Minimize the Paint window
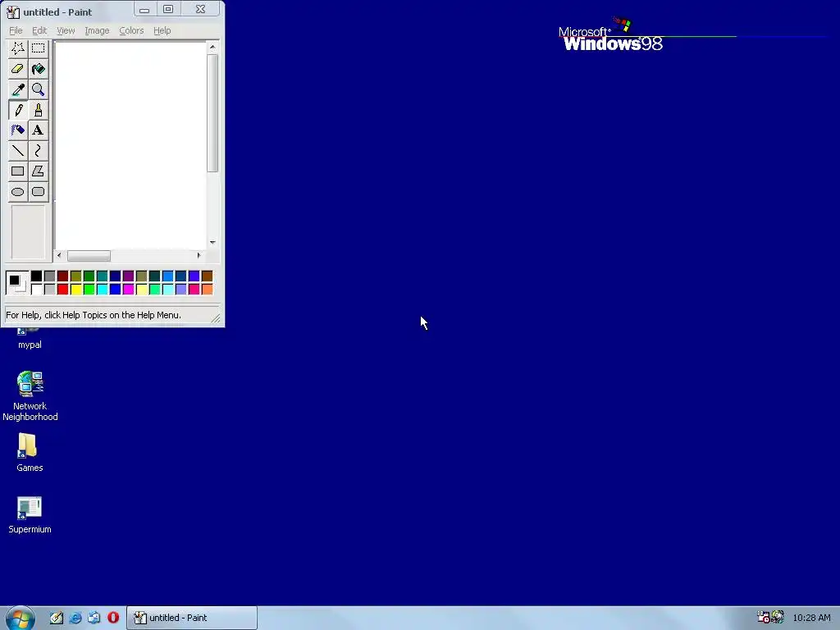 pos(144,9)
